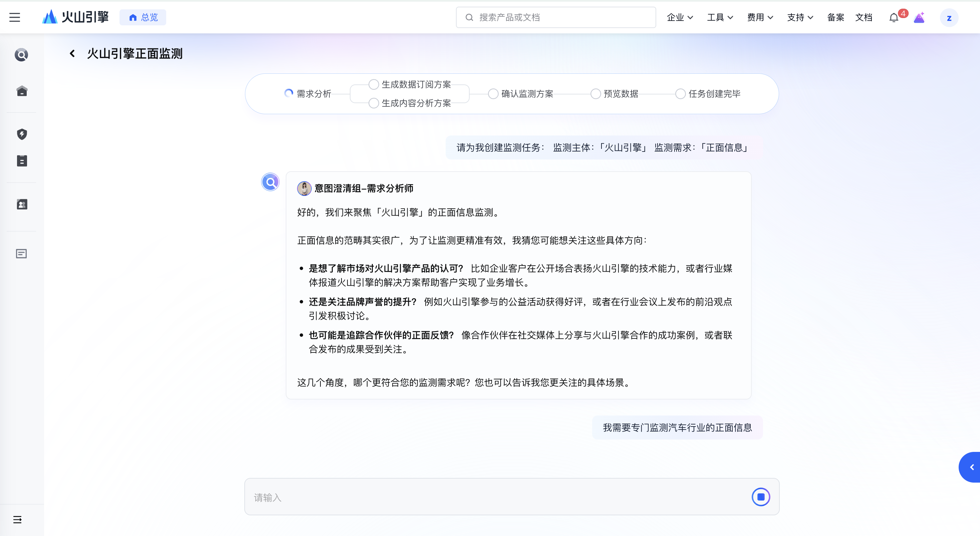Open the 备案 menu item

[835, 17]
